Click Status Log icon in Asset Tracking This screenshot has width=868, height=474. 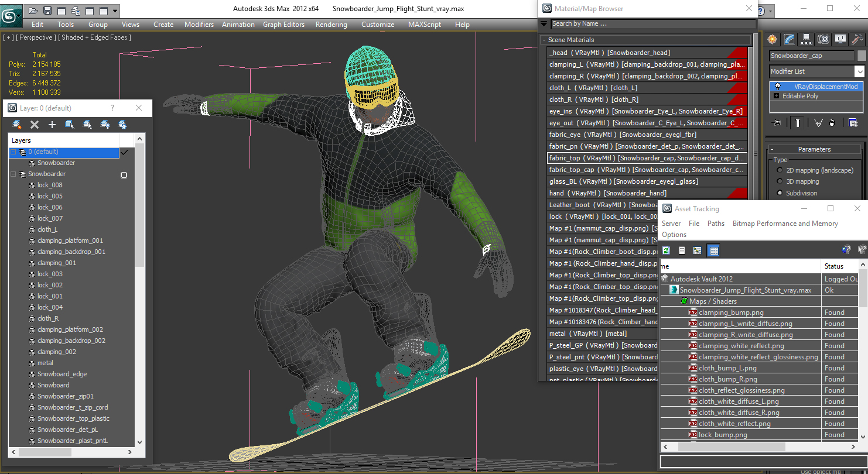click(682, 250)
